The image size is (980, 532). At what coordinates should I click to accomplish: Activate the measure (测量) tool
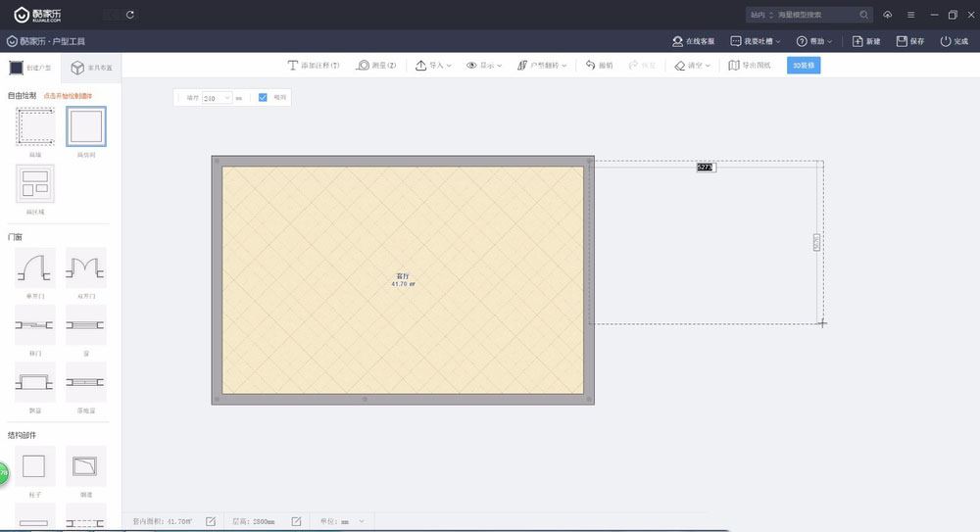click(x=377, y=66)
